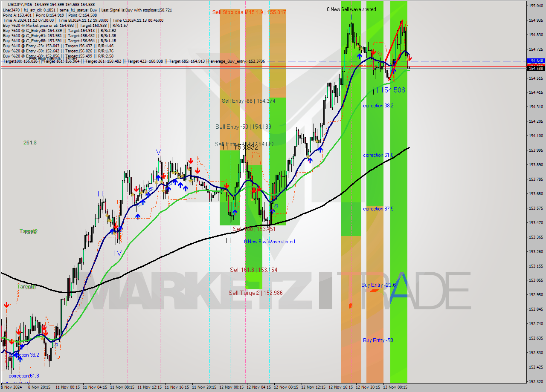Click the 'correction 87.5' label
Screen dimensions: 546x392
coord(378,209)
